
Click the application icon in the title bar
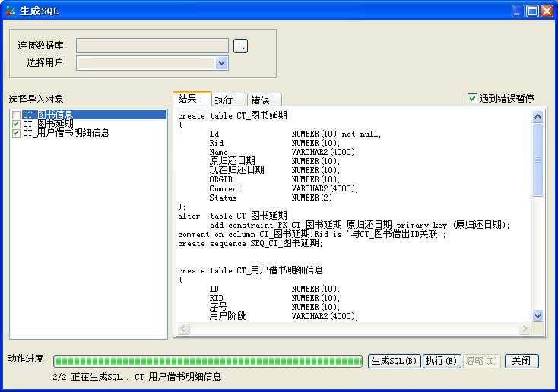tap(10, 11)
